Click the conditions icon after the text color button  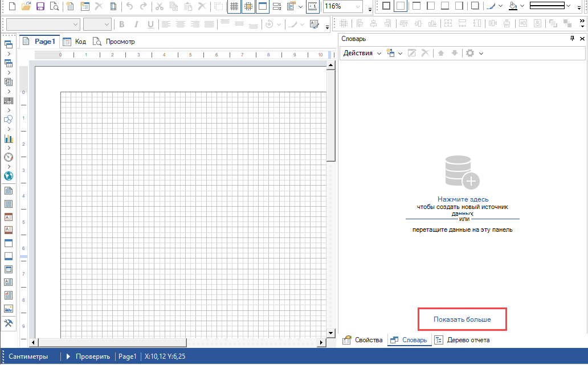pos(315,24)
